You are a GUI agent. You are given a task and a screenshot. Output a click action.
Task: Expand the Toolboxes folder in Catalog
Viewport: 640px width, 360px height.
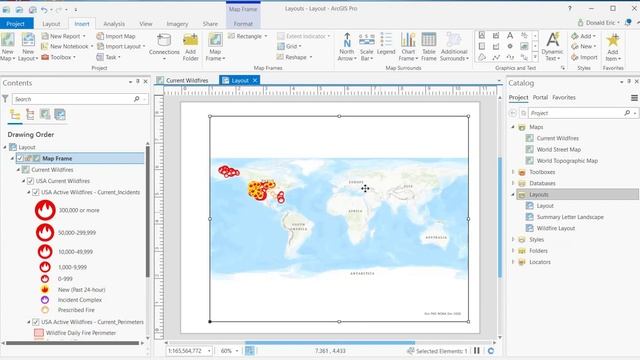pyautogui.click(x=513, y=172)
